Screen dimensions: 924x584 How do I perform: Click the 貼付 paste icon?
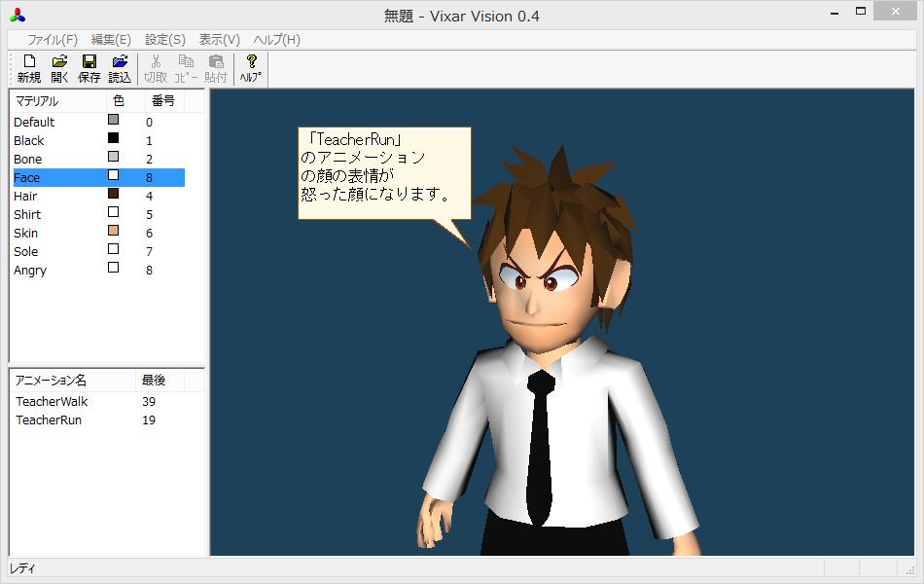[214, 66]
